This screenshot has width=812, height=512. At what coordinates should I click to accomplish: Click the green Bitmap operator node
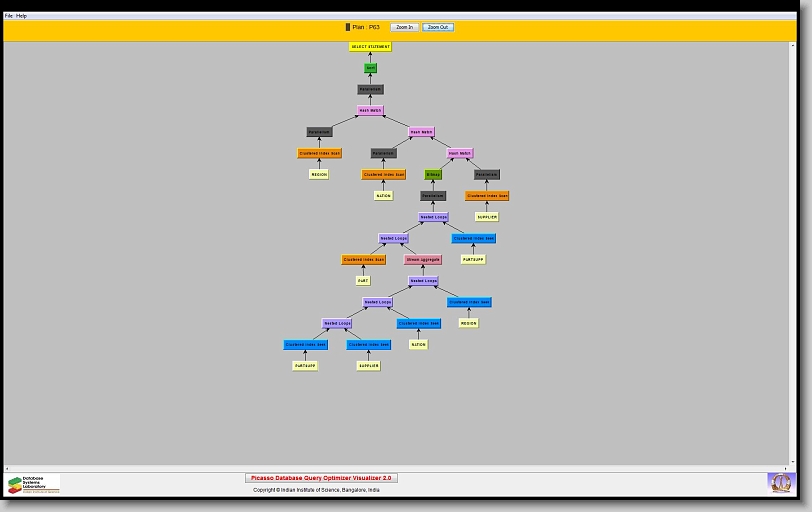433,175
